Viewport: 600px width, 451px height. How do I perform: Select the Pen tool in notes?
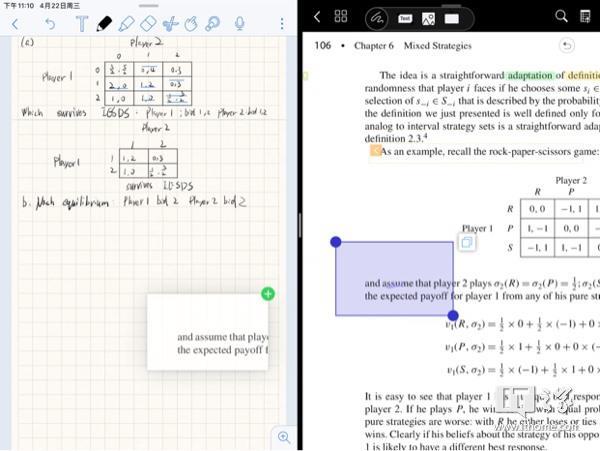point(104,24)
